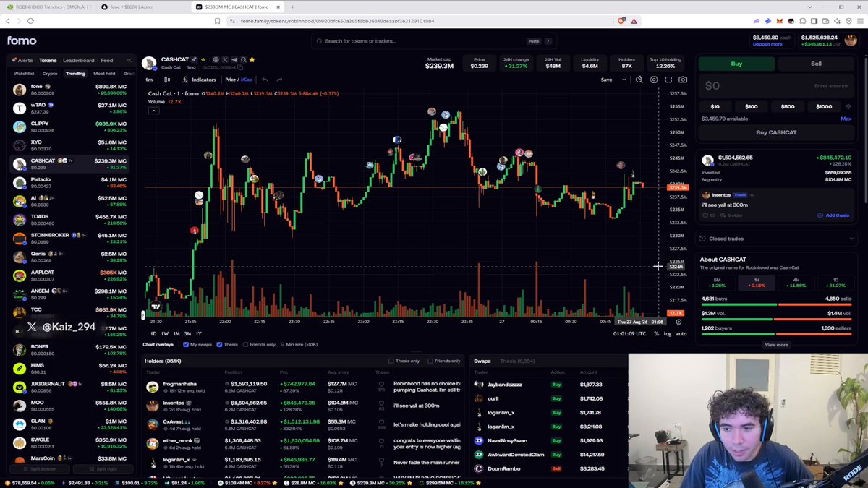Select the Most held tab
Viewport: 868px width, 488px height.
click(x=104, y=74)
